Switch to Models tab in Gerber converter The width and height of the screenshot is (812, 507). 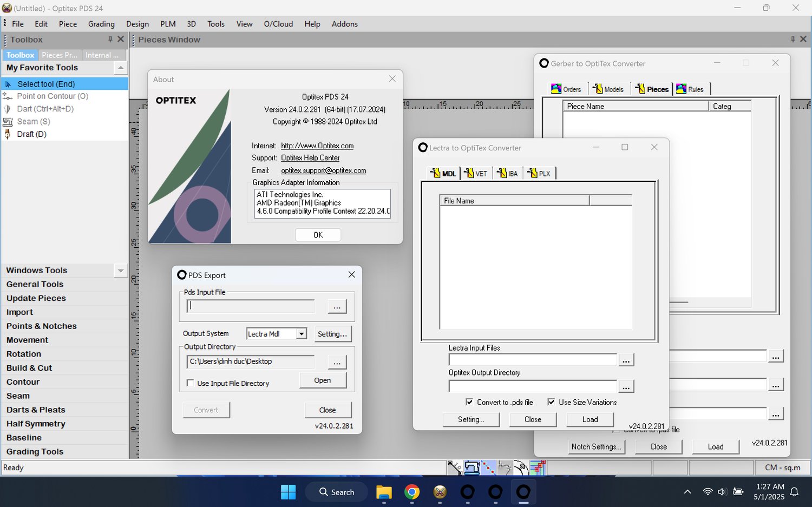tap(608, 89)
